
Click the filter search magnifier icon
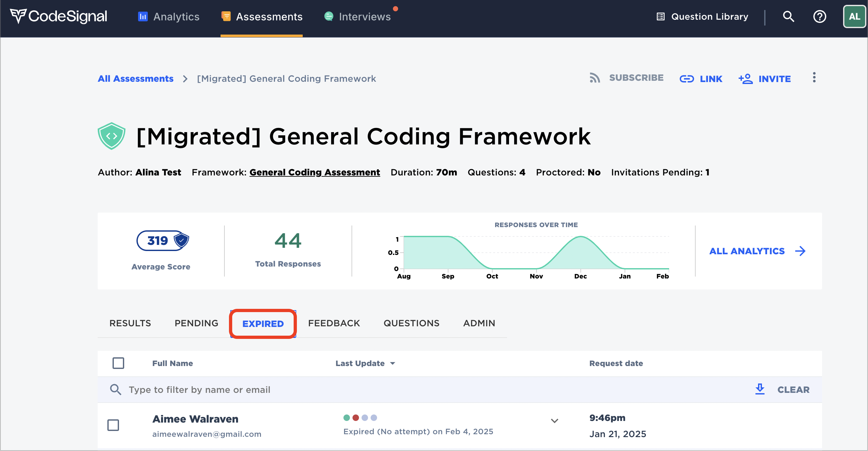pos(115,390)
